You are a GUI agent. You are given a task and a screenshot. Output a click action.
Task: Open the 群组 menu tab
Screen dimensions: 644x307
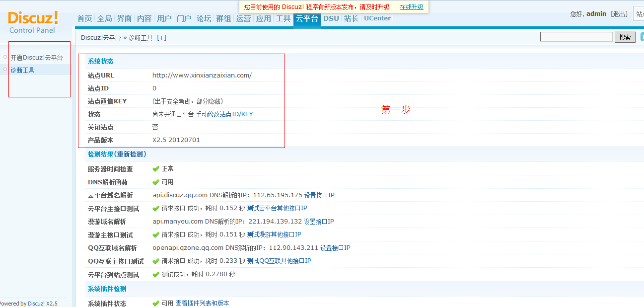click(224, 18)
